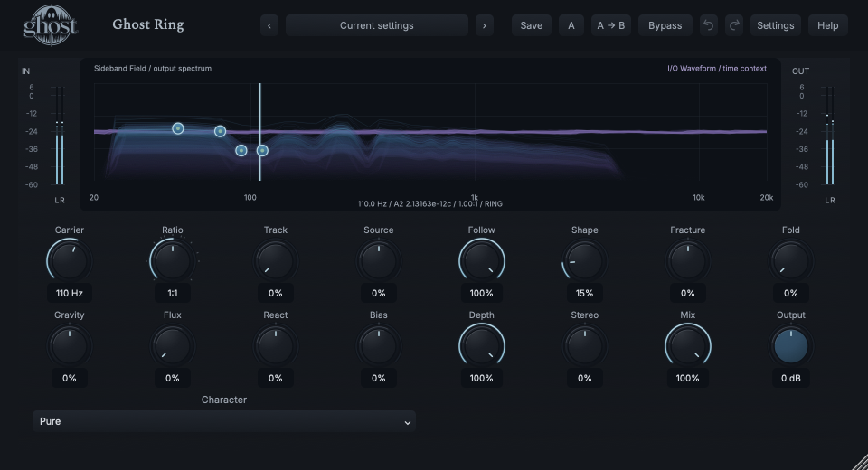Click the Ghost Ring title text
Screen dimensions: 868x470
coord(147,25)
